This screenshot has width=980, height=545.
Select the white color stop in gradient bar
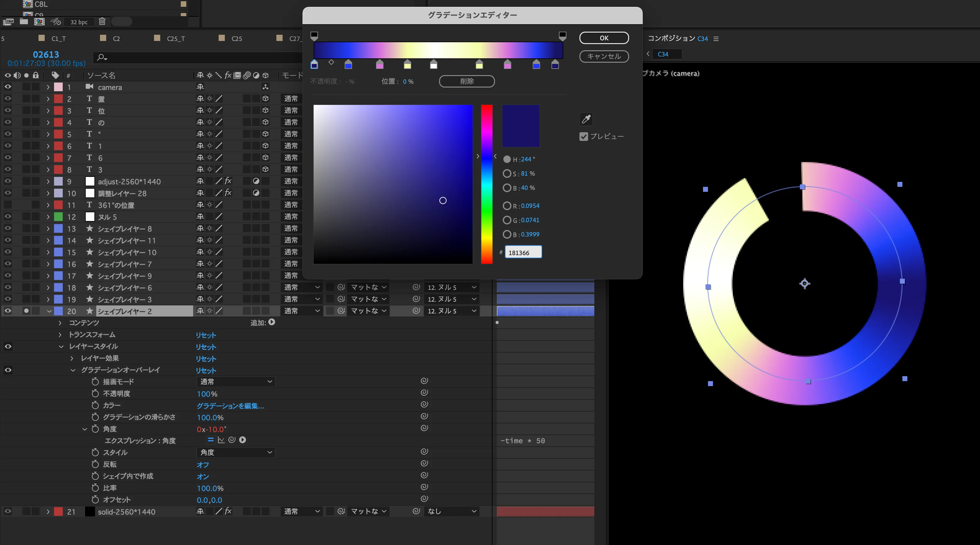coord(433,65)
